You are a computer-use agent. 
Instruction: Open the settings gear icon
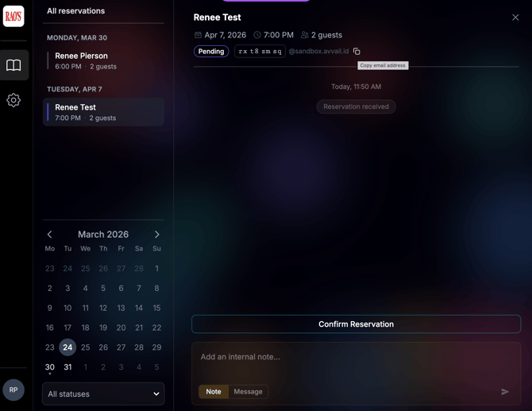pyautogui.click(x=13, y=100)
